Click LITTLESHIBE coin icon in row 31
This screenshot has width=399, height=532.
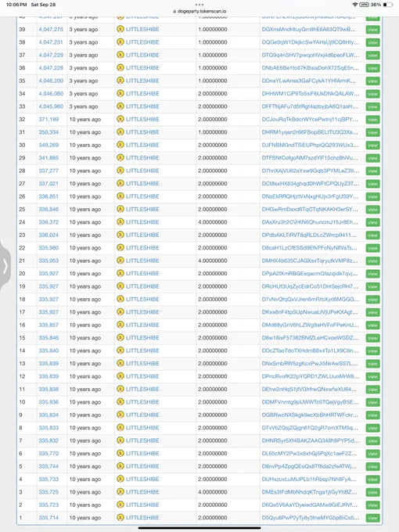coord(120,132)
